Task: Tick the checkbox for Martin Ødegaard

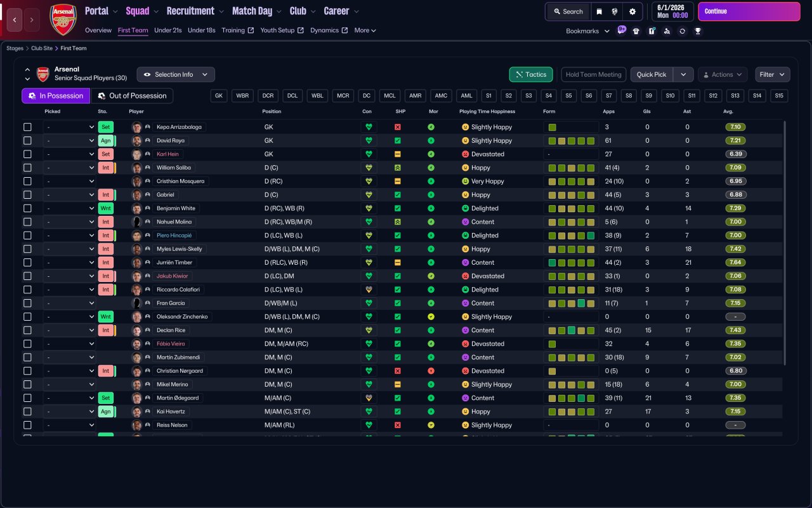Action: pos(27,398)
